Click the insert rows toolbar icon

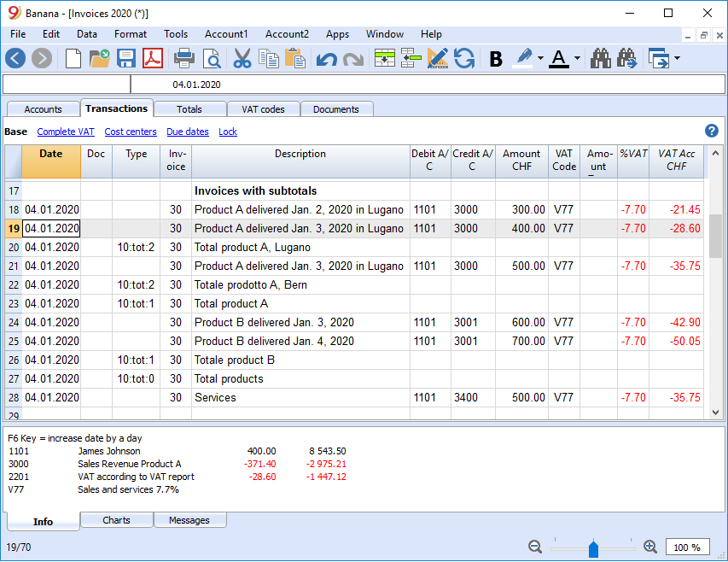385,59
